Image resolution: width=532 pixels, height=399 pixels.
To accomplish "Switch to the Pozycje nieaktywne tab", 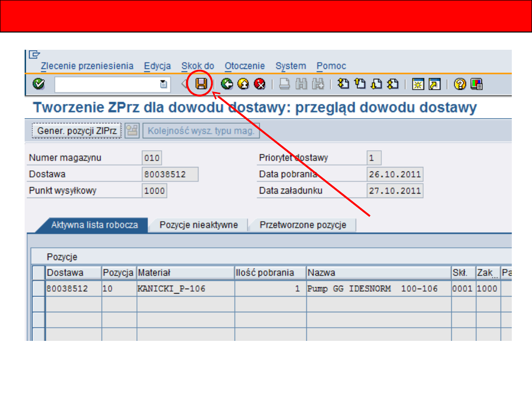I will pos(199,225).
